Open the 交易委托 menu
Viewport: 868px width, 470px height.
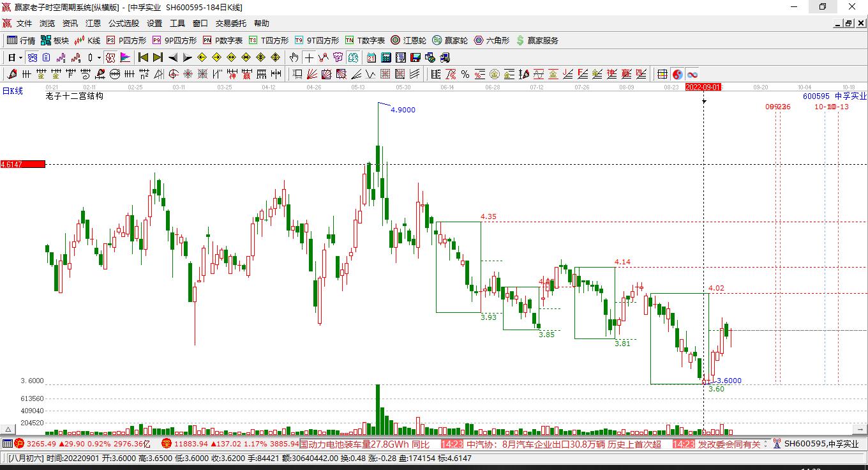[x=230, y=24]
